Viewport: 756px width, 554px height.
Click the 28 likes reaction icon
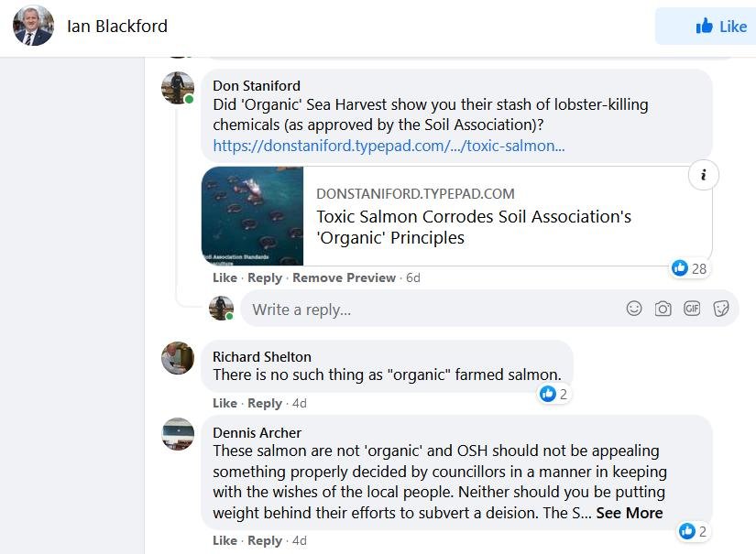(680, 267)
